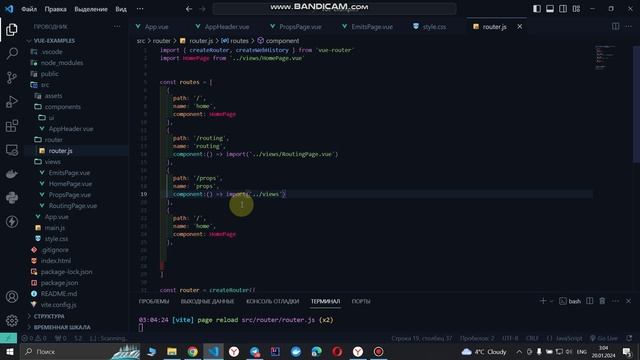Expand the ВРЕМЕННАЯ ШКАЛА section
This screenshot has height=360, width=640.
click(62, 327)
